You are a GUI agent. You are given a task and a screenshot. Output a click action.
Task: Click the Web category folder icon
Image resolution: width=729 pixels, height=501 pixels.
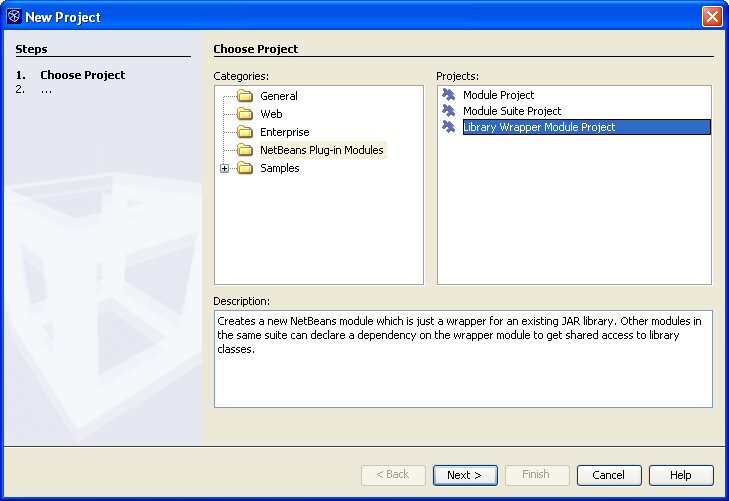tap(245, 114)
